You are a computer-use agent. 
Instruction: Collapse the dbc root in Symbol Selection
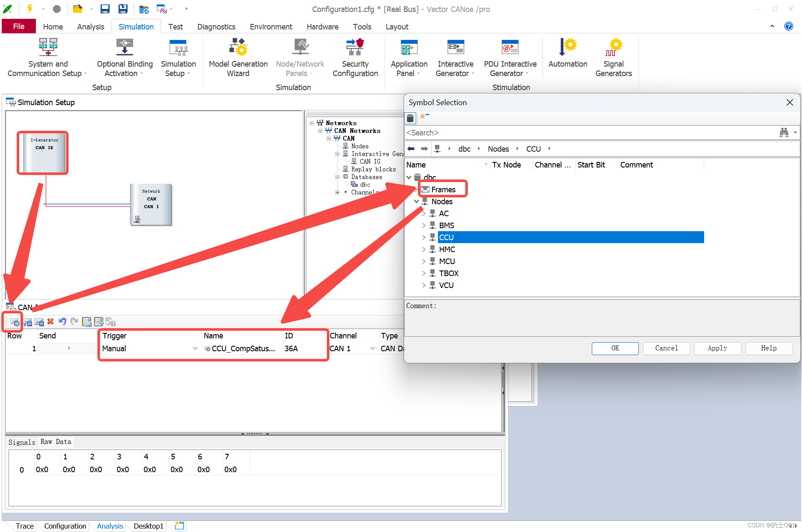pos(409,177)
